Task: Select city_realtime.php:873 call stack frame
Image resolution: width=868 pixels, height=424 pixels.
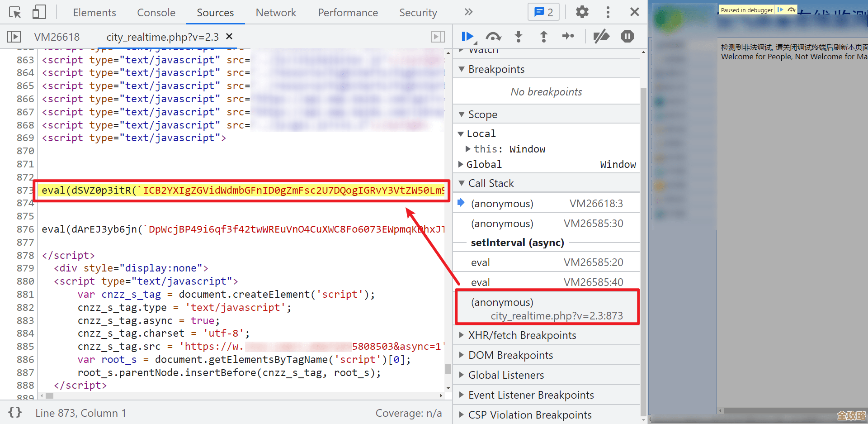Action: click(x=547, y=309)
